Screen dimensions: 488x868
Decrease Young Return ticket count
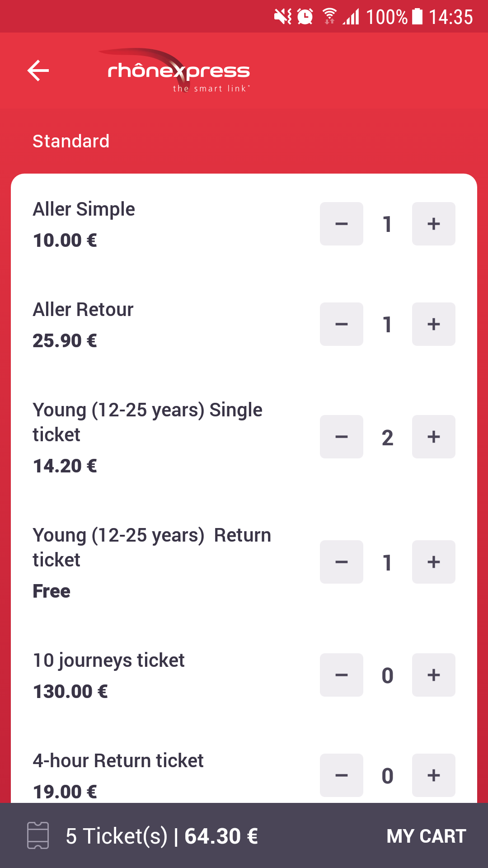(x=342, y=562)
